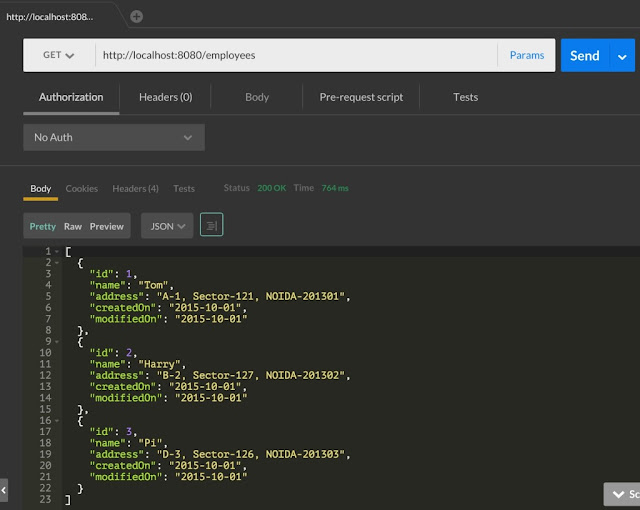Show response Headers (4) tab

[x=136, y=188]
